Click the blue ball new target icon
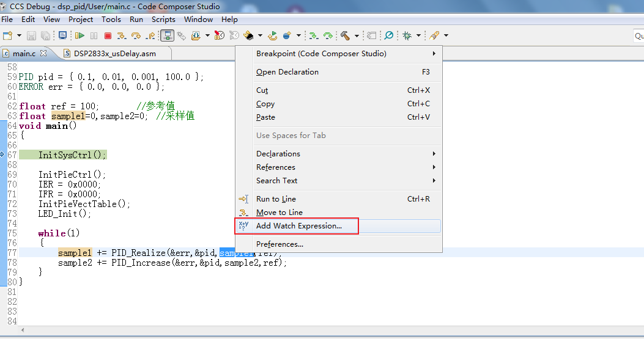 coord(287,35)
